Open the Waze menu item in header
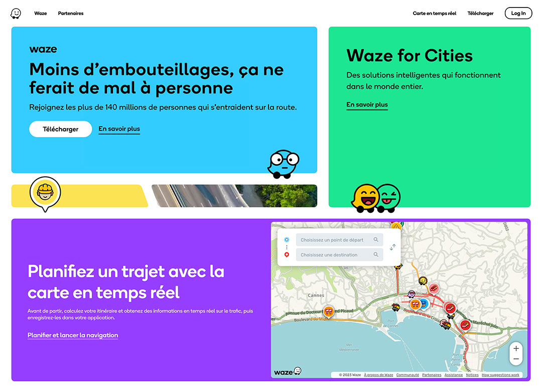Image resolution: width=542 pixels, height=392 pixels. (41, 14)
